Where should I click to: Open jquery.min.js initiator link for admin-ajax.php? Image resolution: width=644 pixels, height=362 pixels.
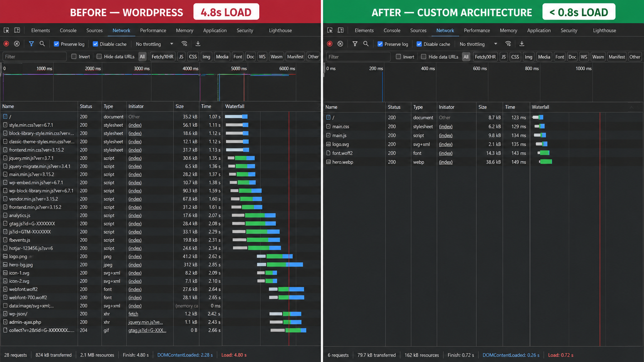pos(146,322)
